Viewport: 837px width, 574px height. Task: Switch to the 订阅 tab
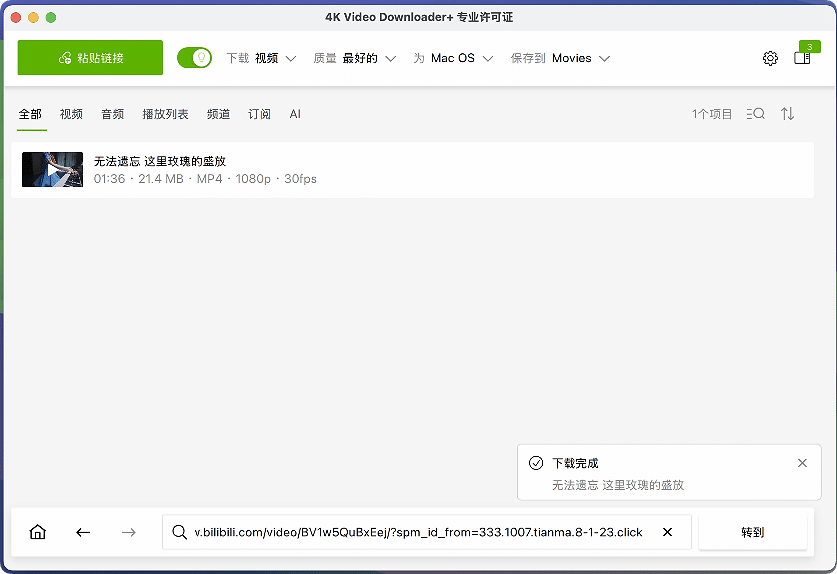(259, 114)
